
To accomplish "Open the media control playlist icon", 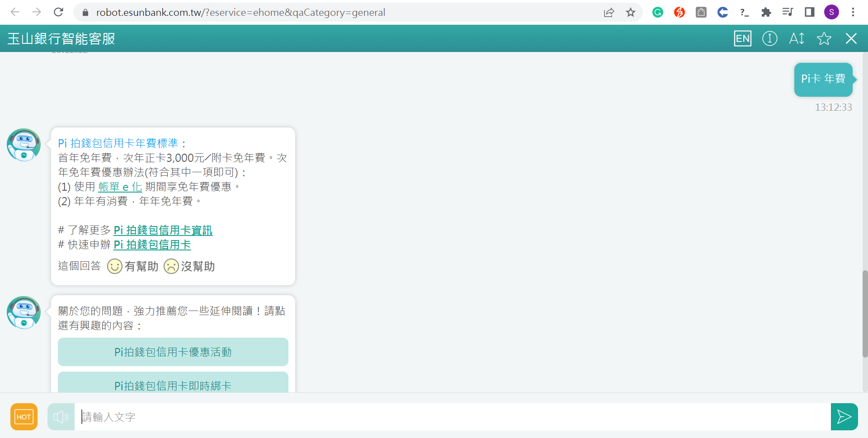I will click(788, 12).
